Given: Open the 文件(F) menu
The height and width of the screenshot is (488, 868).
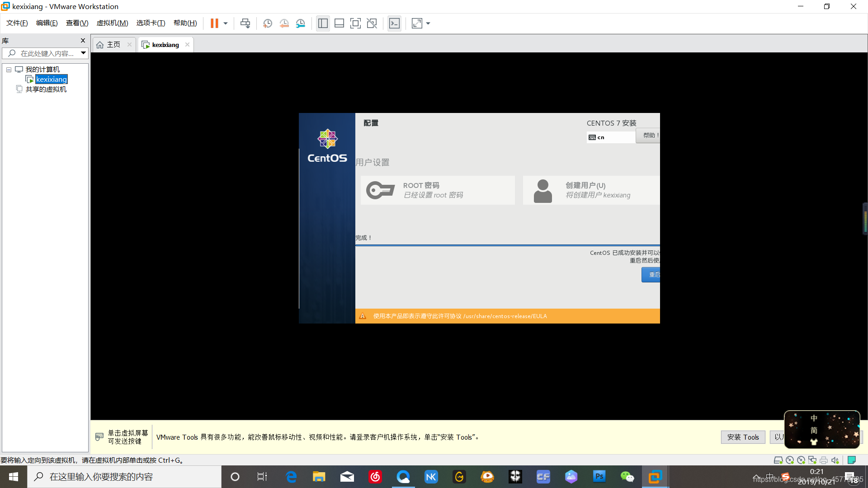Looking at the screenshot, I should point(17,23).
